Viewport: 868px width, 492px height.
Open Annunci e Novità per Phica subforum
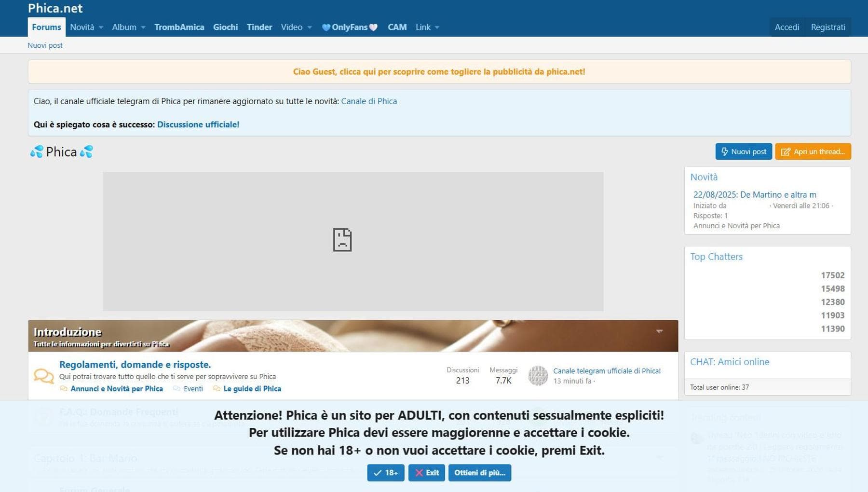coord(117,389)
